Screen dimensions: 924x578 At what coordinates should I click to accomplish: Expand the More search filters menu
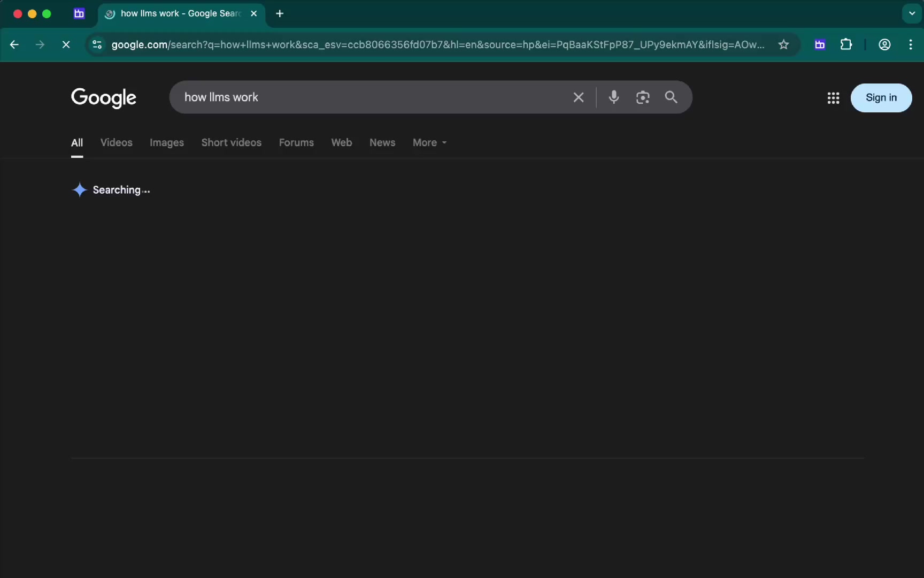pyautogui.click(x=428, y=142)
